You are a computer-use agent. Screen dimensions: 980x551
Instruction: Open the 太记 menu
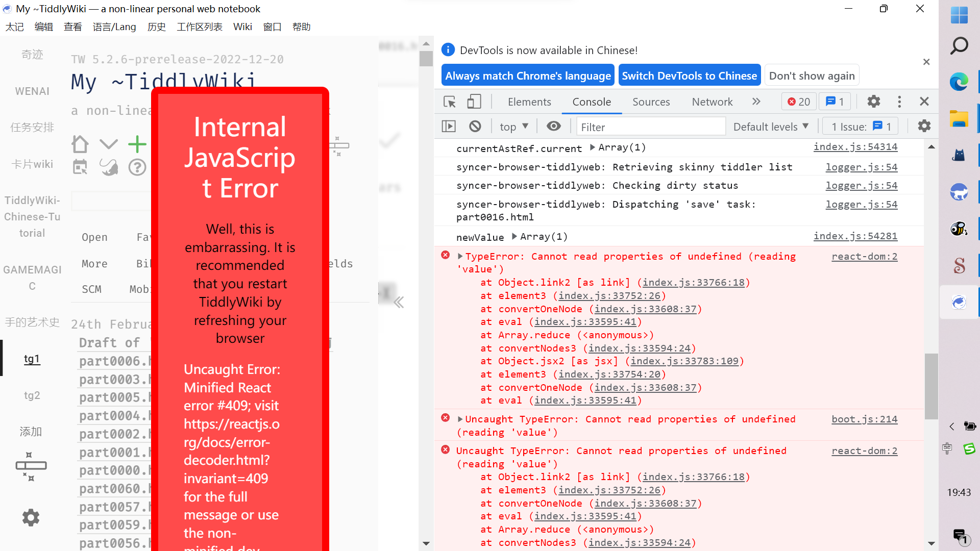[15, 27]
